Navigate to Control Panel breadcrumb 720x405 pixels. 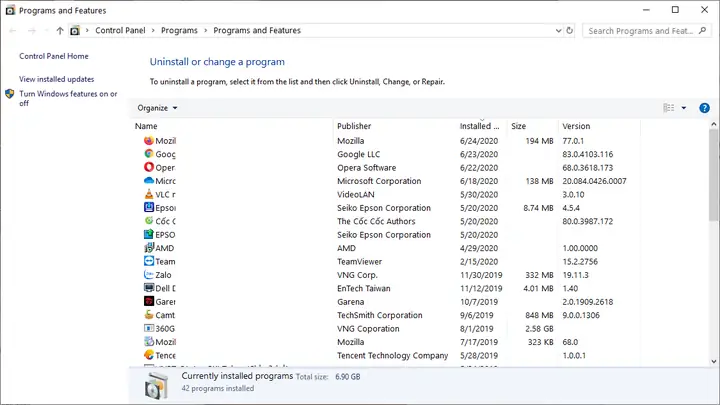click(x=120, y=30)
